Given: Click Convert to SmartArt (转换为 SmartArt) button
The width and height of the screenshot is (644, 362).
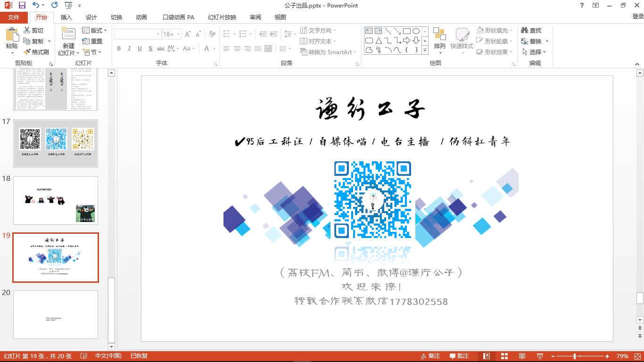Looking at the screenshot, I should click(x=328, y=52).
